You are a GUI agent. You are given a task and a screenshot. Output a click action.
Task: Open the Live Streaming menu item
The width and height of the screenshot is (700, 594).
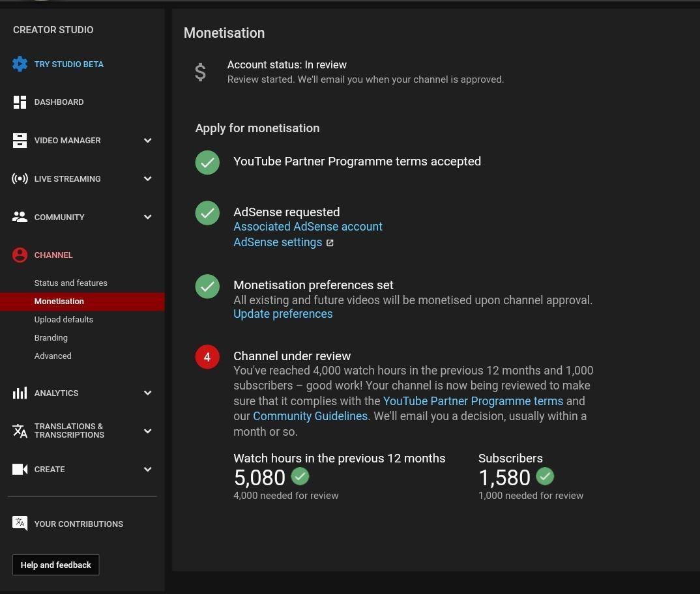[67, 178]
